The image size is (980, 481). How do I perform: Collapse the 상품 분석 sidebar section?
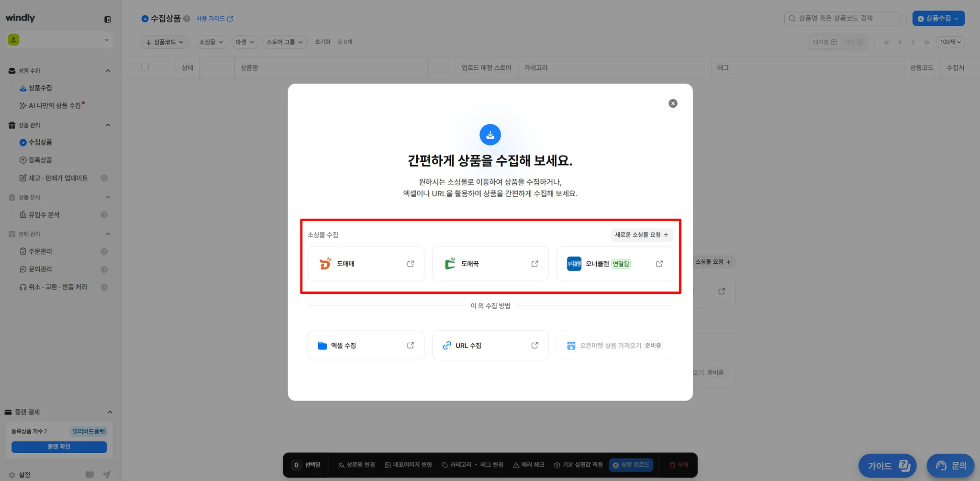[108, 197]
